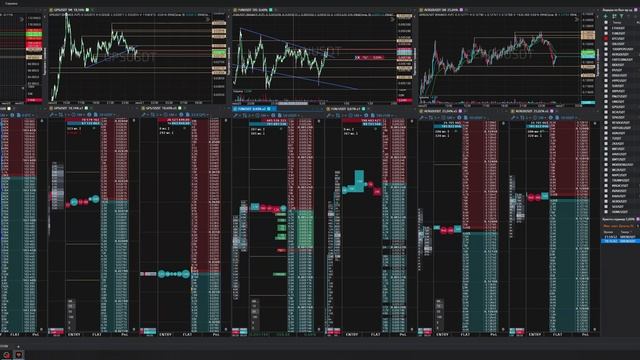Open document icon in first NEIROUSDT order book toolbar
This screenshot has width=640, height=360.
click(x=466, y=118)
